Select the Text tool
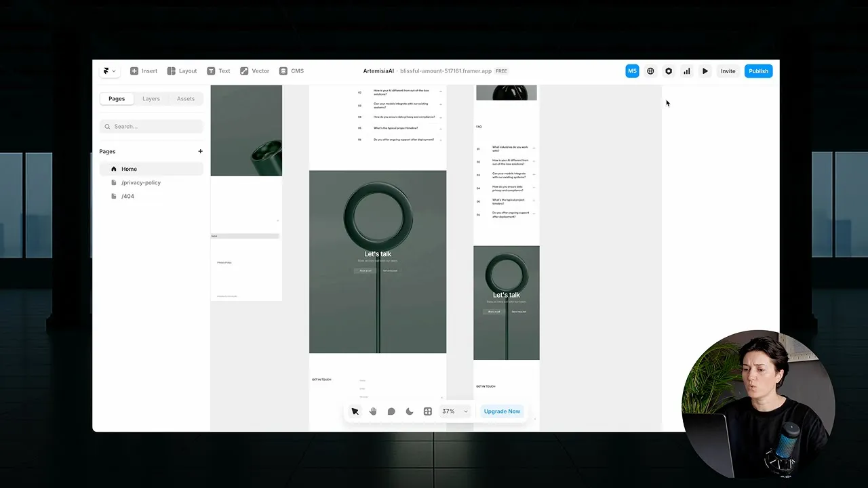Screen dimensions: 868x488 point(218,70)
